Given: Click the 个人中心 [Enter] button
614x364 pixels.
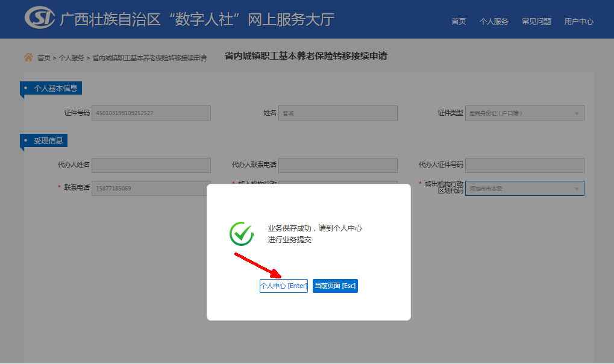Looking at the screenshot, I should [x=283, y=286].
